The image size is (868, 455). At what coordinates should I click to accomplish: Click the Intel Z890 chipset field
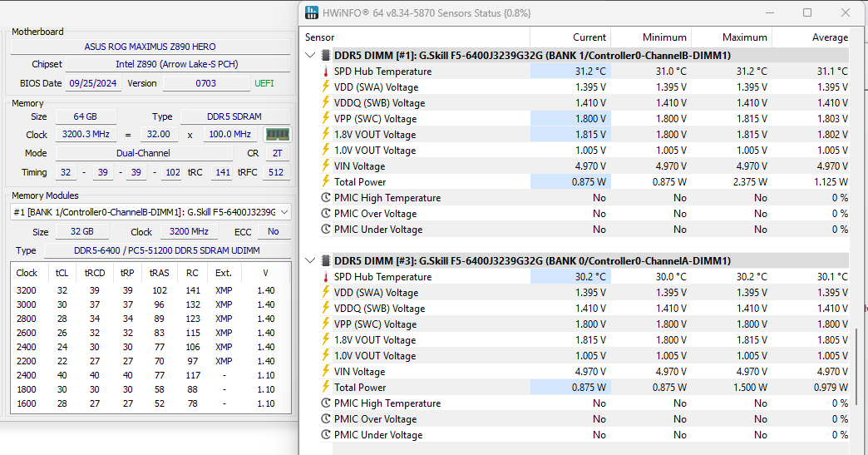coord(177,64)
